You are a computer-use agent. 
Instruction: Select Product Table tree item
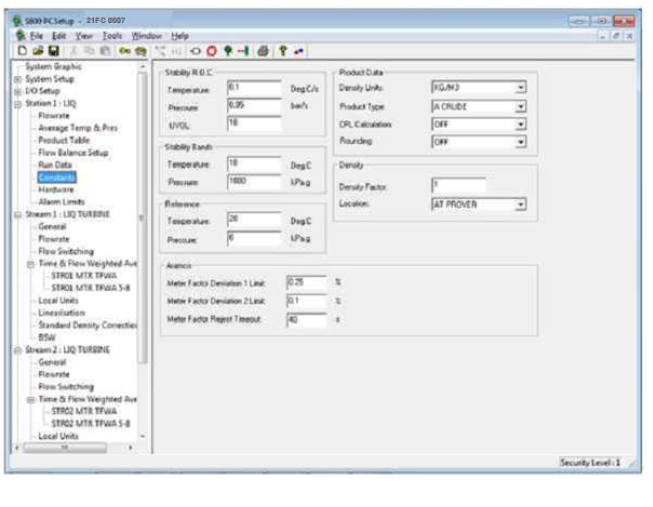pyautogui.click(x=64, y=140)
